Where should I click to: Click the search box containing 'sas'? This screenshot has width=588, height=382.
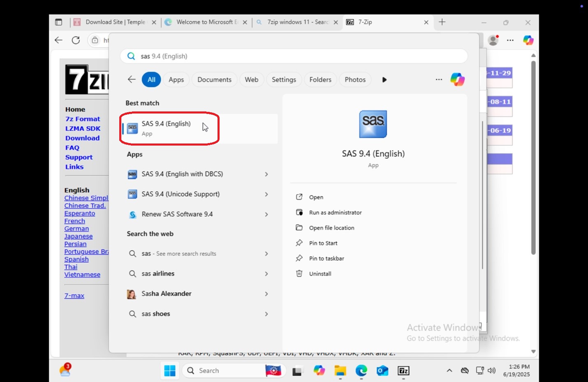click(x=294, y=56)
